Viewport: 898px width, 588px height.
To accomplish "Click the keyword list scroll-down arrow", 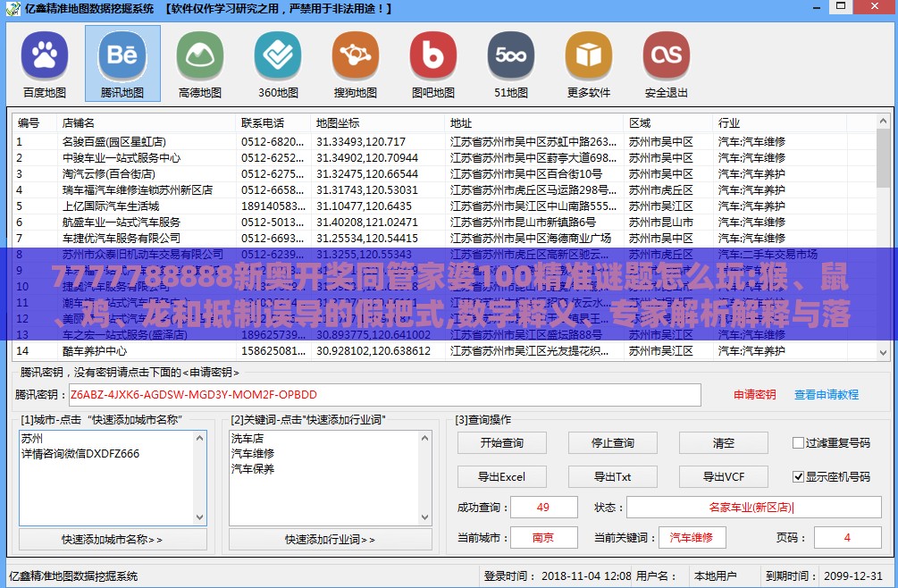I will click(x=424, y=517).
